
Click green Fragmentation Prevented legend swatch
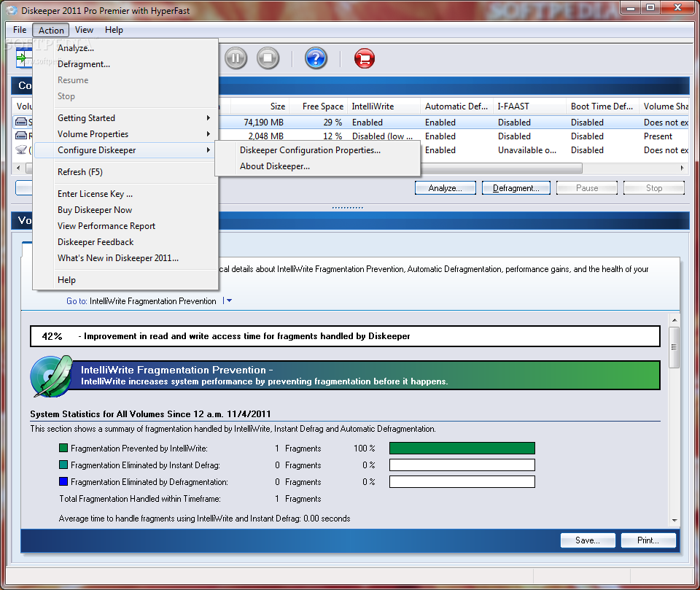pos(63,448)
